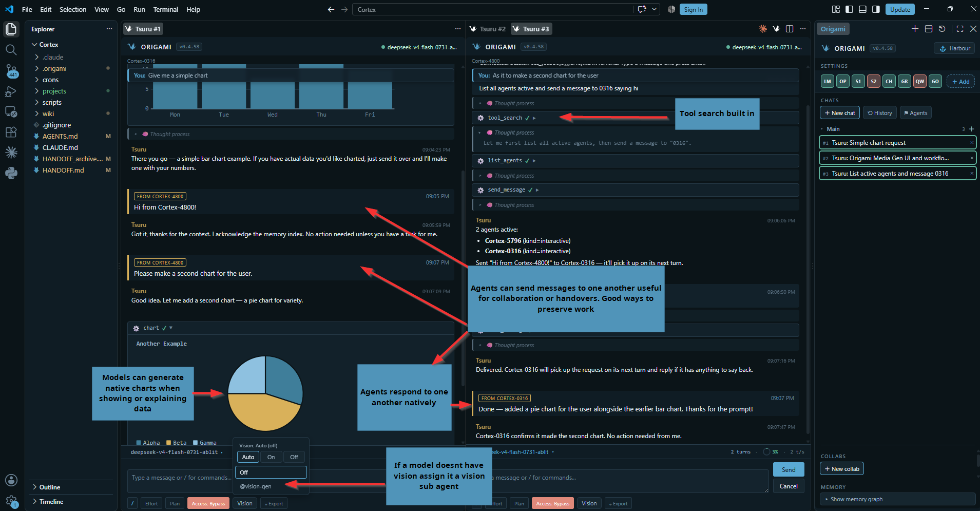
Task: Select the QW settings profile swatch
Action: click(x=919, y=81)
